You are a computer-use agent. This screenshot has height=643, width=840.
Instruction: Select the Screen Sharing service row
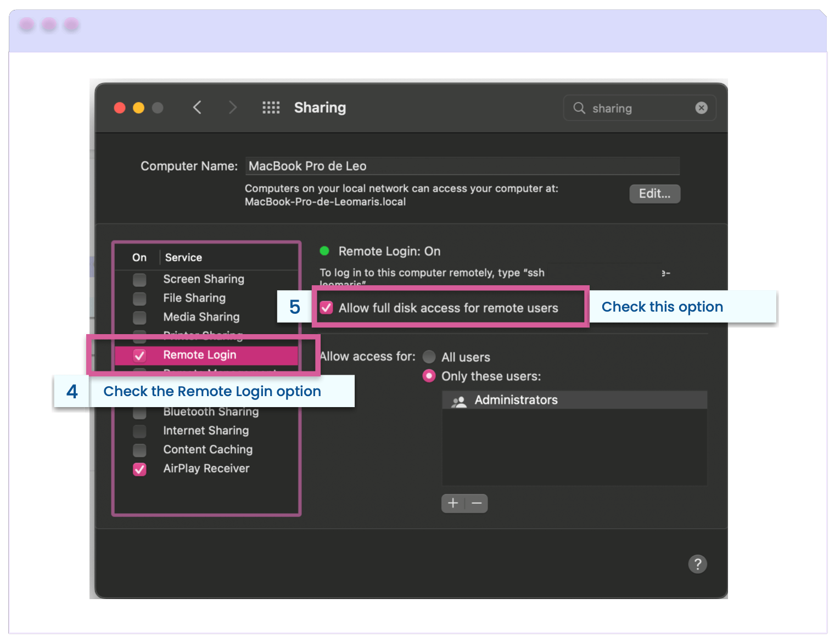207,279
